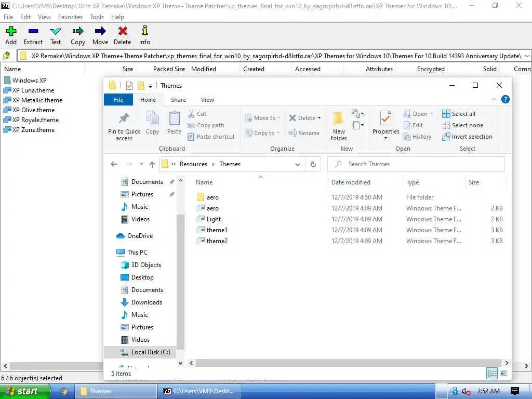The height and width of the screenshot is (399, 532).
Task: Switch to the Themes taskbar button
Action: [x=115, y=391]
